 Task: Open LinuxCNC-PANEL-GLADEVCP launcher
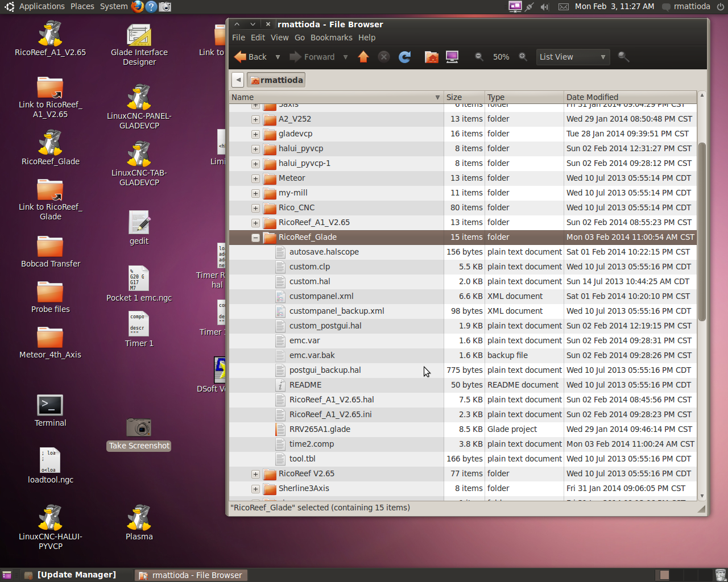click(x=139, y=107)
